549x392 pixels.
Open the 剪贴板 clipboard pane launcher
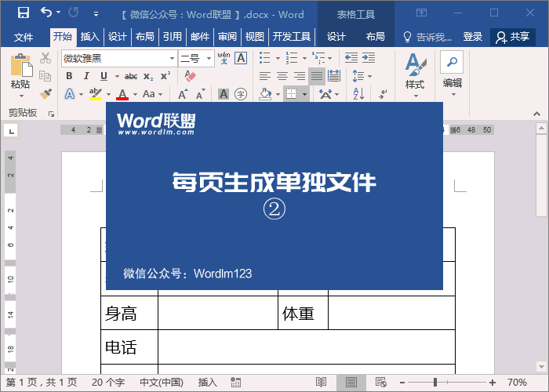[x=51, y=114]
